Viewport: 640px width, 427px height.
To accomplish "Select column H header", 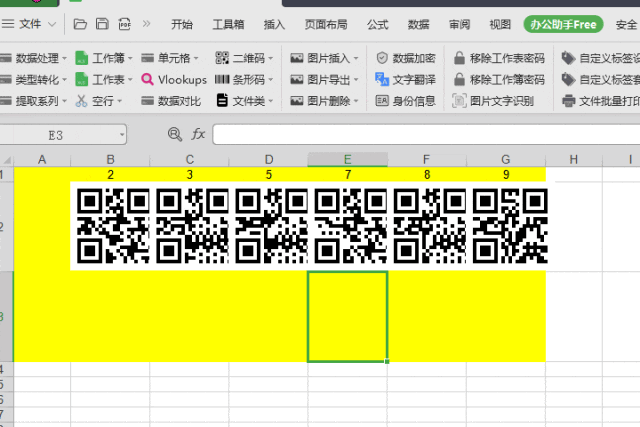I will (x=574, y=160).
